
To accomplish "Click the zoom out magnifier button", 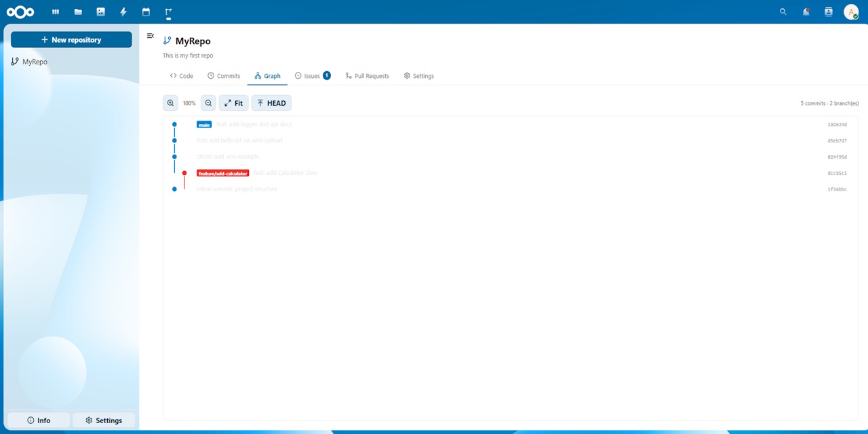I will pyautogui.click(x=208, y=103).
